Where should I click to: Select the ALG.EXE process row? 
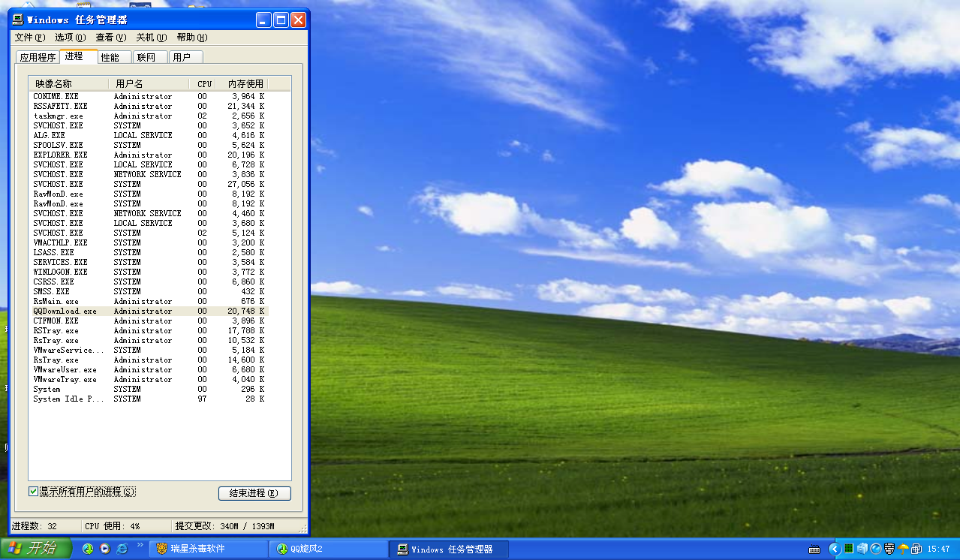pyautogui.click(x=149, y=135)
